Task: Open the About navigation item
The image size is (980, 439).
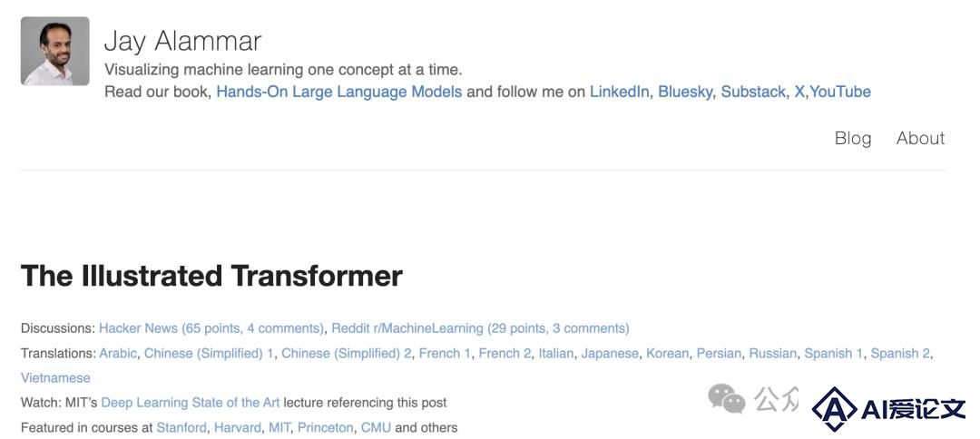Action: tap(920, 138)
